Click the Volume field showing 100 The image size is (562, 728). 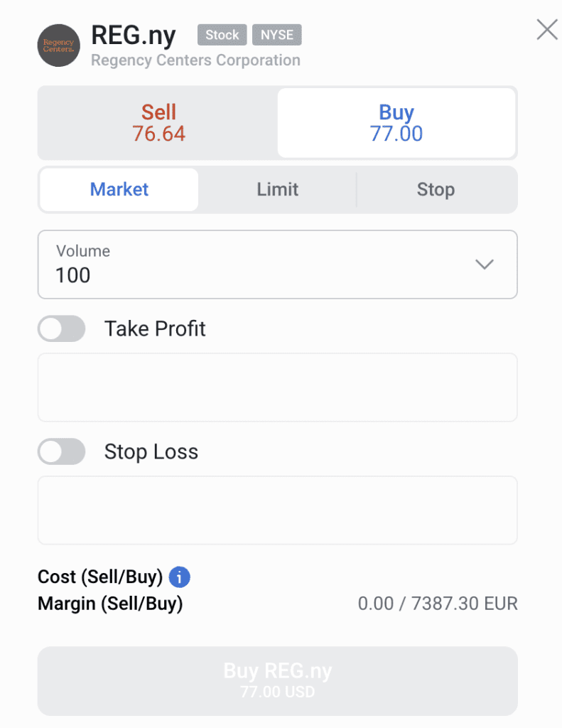278,264
